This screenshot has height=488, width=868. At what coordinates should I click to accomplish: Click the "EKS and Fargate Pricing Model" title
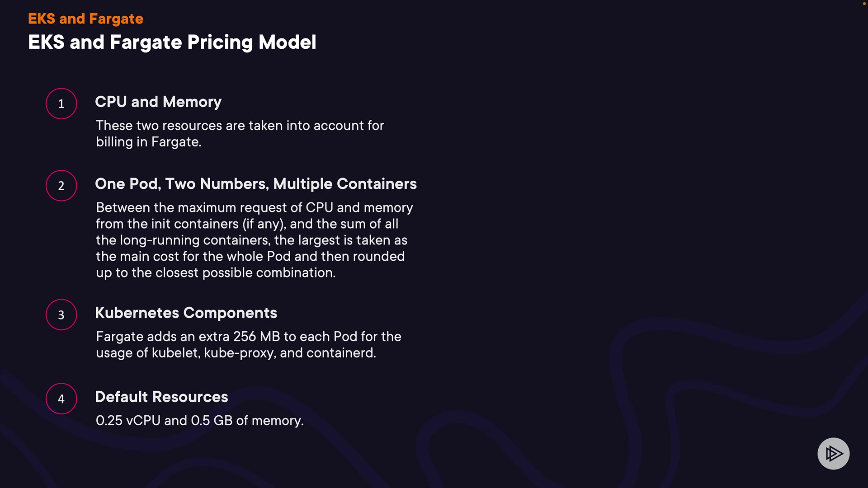click(x=172, y=42)
